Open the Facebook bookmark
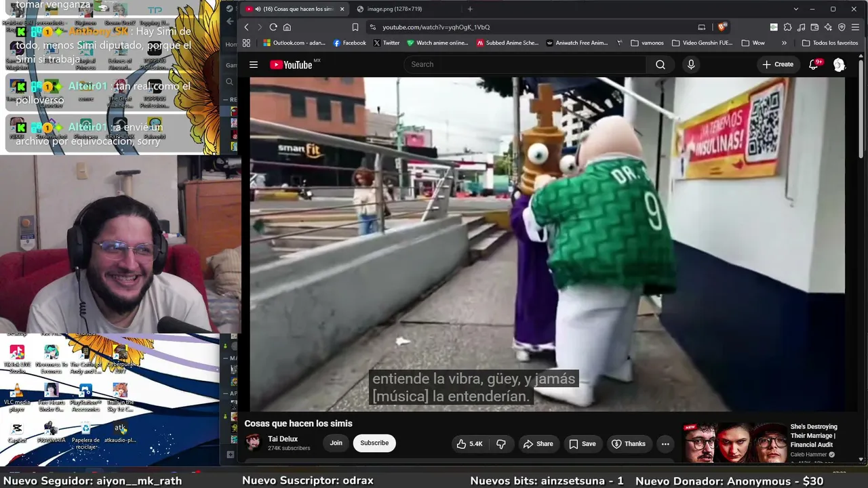 pyautogui.click(x=349, y=43)
